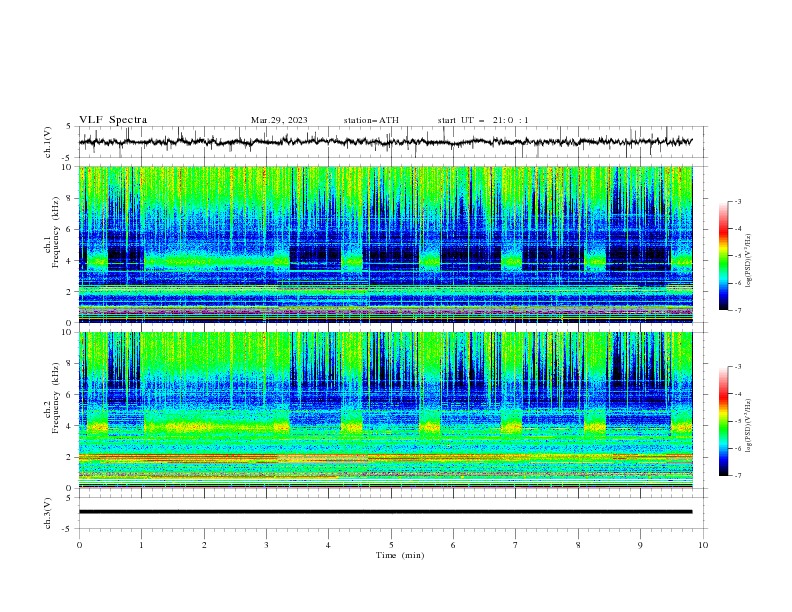
Task: Click the "log(PSD)(V²/Hz)" label beside ch.1 colorbar
Action: pyautogui.click(x=749, y=261)
